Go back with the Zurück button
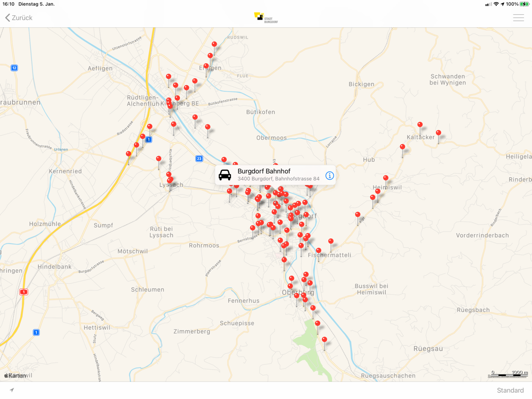This screenshot has width=532, height=399. coord(19,18)
